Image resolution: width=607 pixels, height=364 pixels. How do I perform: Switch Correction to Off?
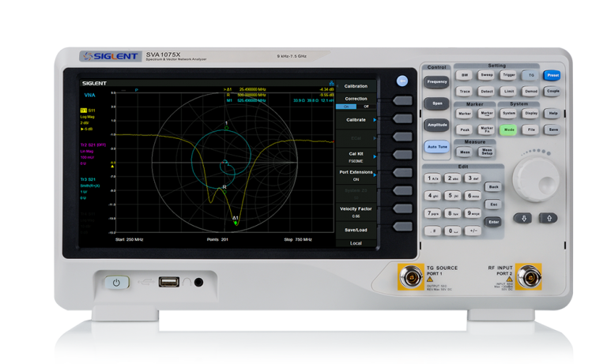[366, 106]
